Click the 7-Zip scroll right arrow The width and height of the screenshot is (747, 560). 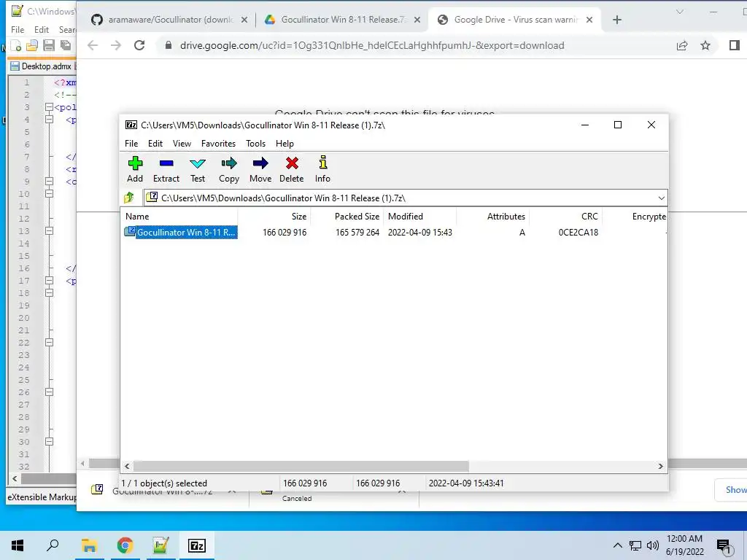coord(660,466)
